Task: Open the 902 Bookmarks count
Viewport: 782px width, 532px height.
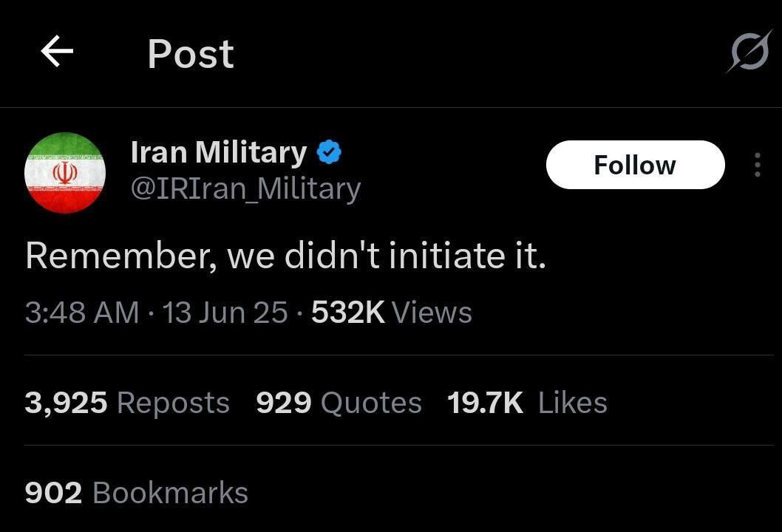Action: click(x=136, y=493)
